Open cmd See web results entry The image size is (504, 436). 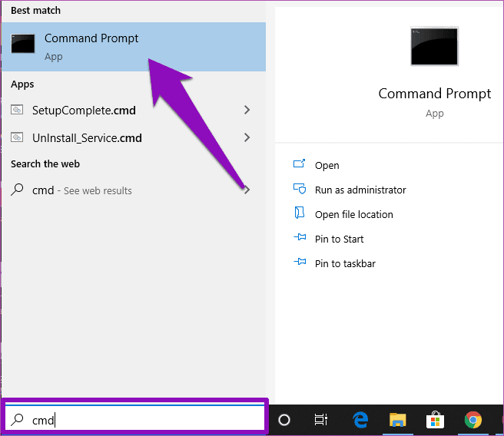coord(134,190)
